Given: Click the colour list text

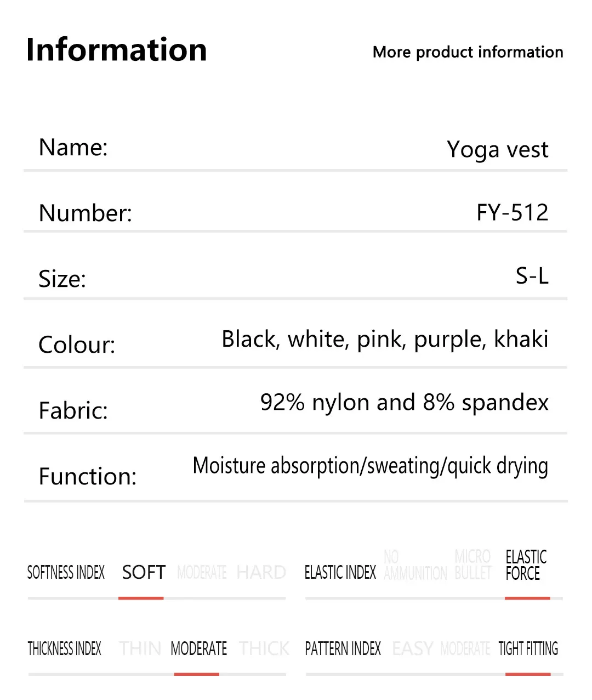Looking at the screenshot, I should pyautogui.click(x=385, y=339).
